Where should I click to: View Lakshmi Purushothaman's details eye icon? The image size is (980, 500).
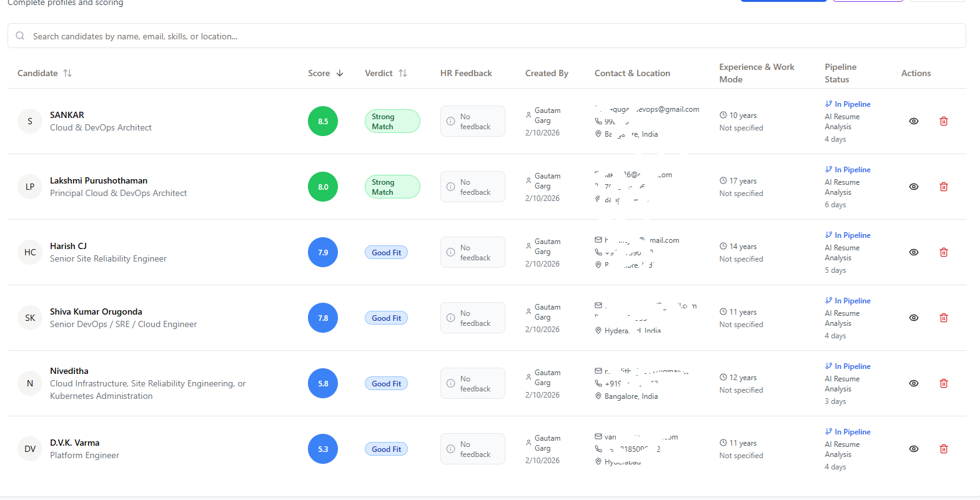[913, 187]
